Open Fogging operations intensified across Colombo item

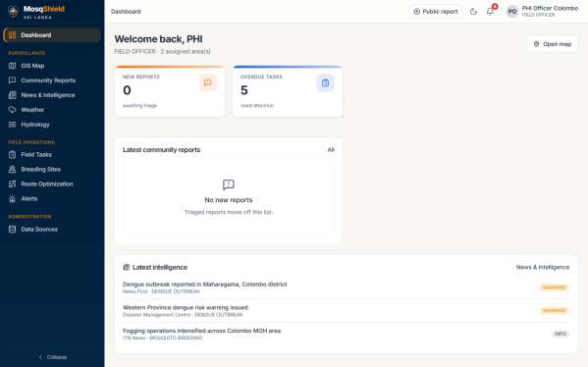coord(346,334)
